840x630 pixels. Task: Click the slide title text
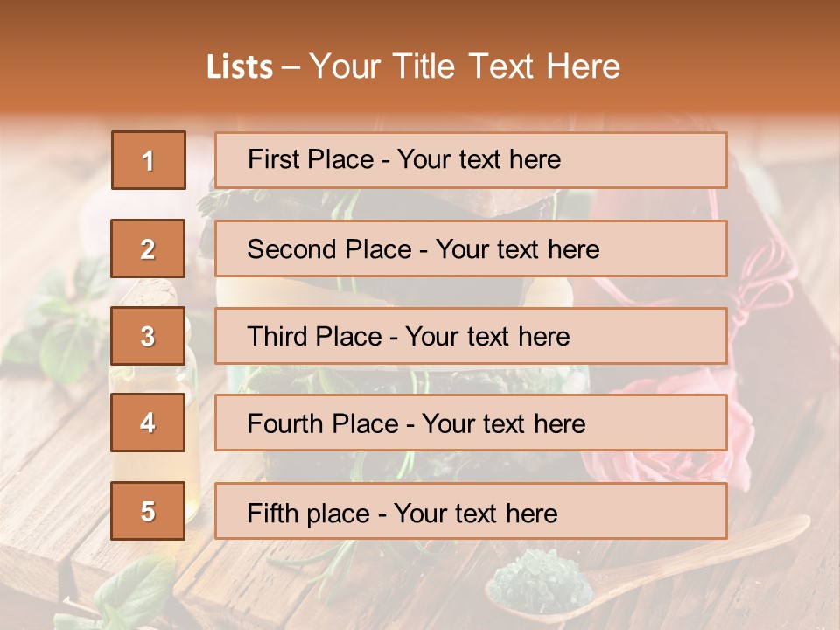pos(414,66)
